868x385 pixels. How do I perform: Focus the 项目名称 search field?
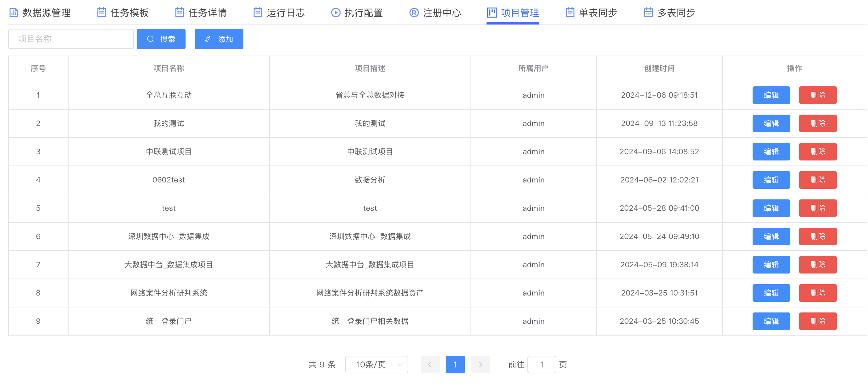(x=71, y=39)
